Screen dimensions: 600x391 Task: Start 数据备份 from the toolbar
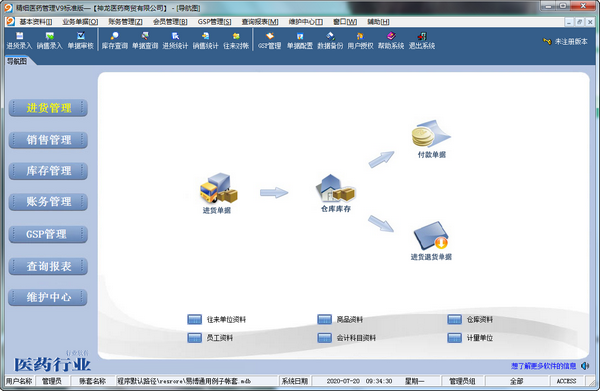coord(330,41)
